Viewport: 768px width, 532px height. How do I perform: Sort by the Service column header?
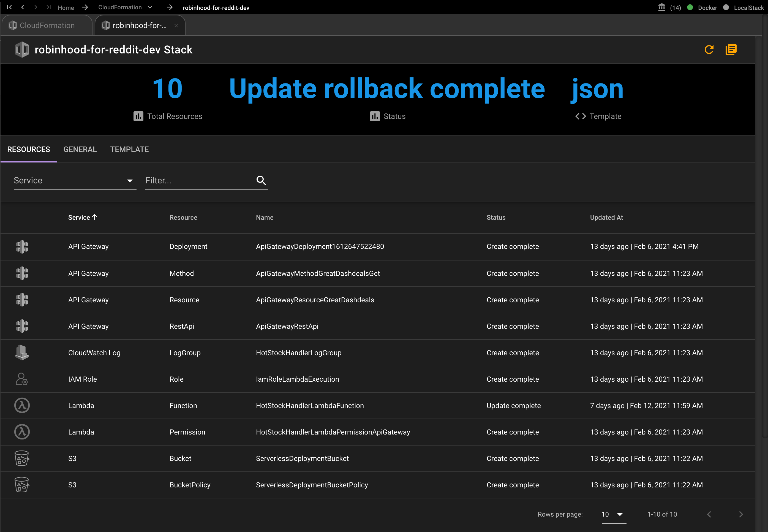[83, 217]
